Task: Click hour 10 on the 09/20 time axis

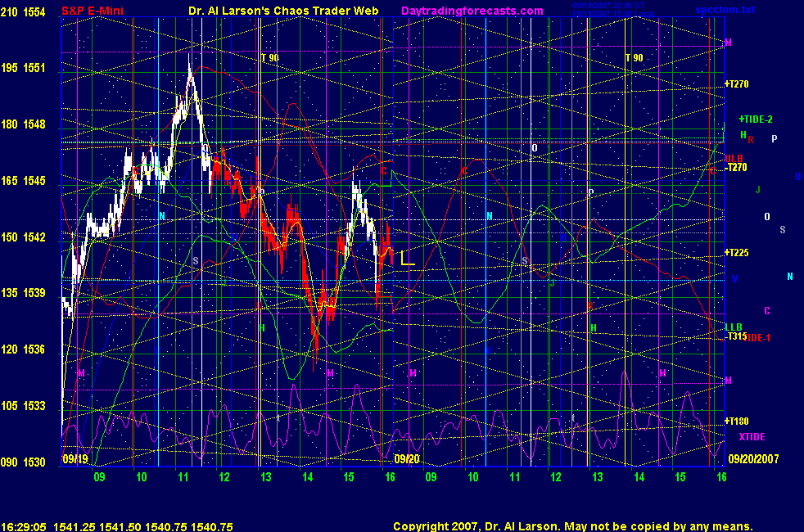Action: pos(472,477)
